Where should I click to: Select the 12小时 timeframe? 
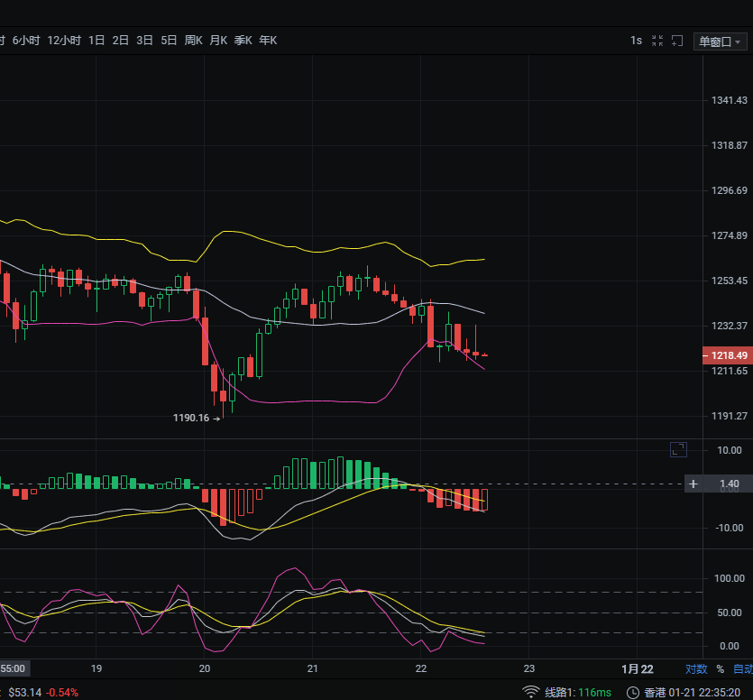coord(64,41)
